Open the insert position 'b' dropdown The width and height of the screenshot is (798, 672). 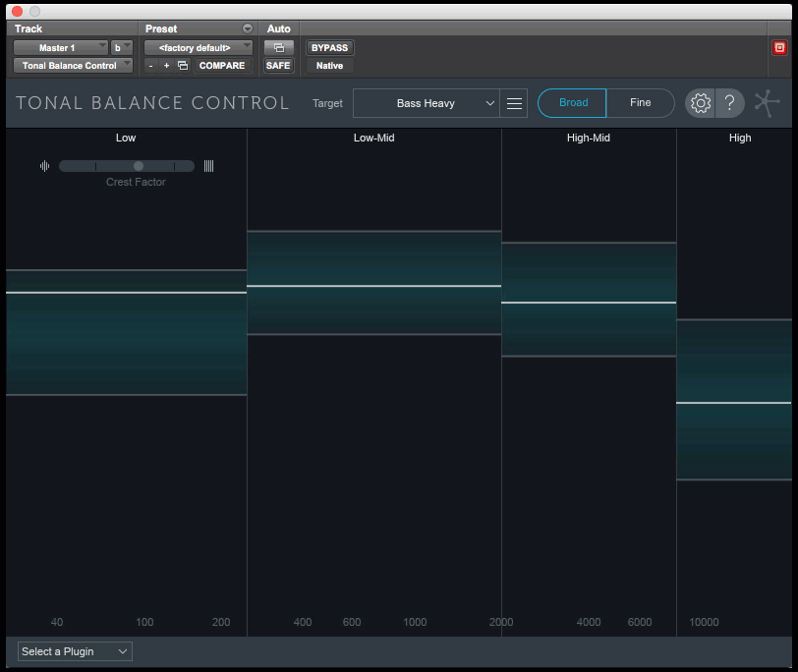coord(122,48)
